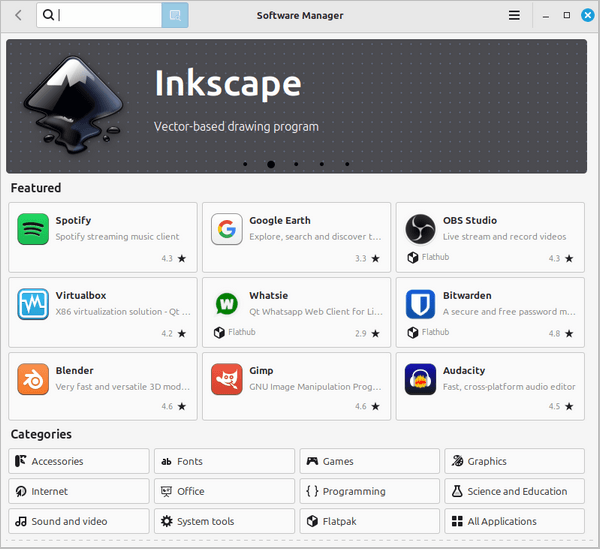This screenshot has height=549, width=600.
Task: Open the Games category
Action: click(370, 461)
